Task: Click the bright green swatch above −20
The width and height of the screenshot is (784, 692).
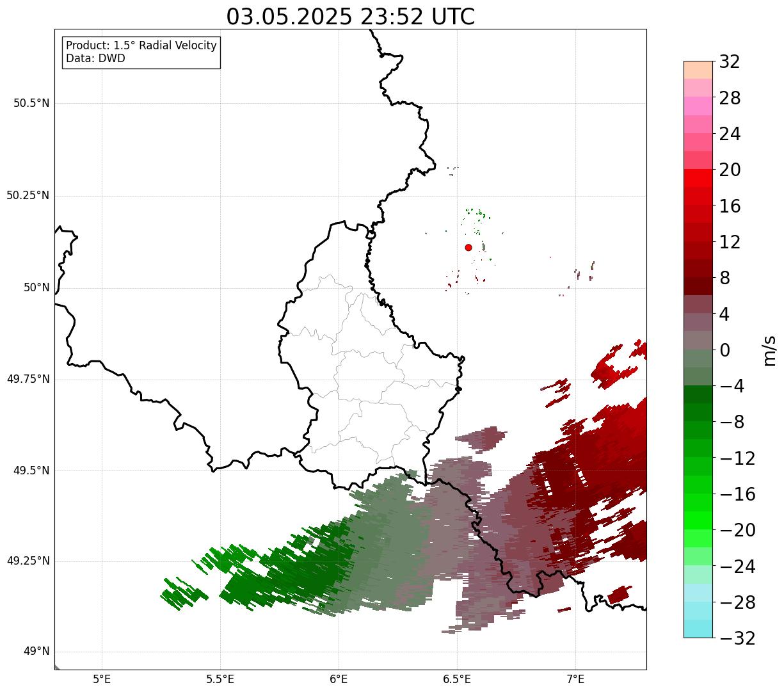Action: pyautogui.click(x=698, y=520)
